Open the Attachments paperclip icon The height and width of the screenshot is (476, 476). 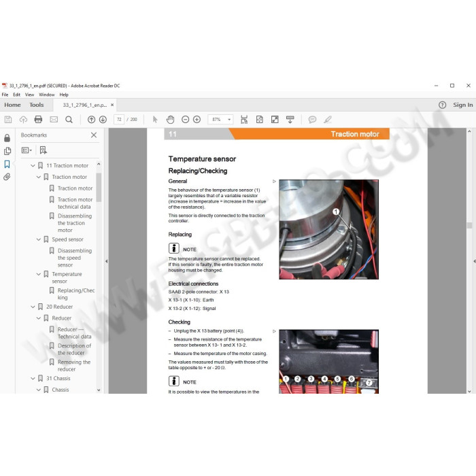[7, 177]
